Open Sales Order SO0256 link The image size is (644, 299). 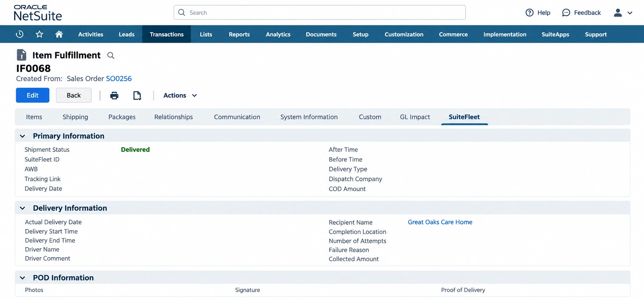click(119, 79)
